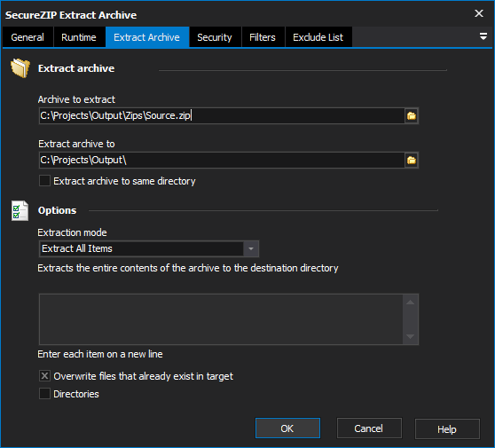The height and width of the screenshot is (448, 495).
Task: Close the SecureZIP Extract Archive dialog
Action: coord(479,13)
